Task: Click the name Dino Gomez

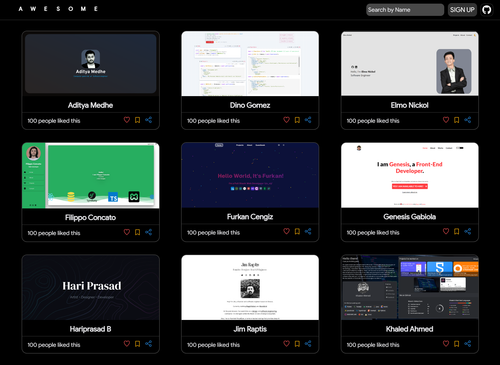Action: (250, 105)
